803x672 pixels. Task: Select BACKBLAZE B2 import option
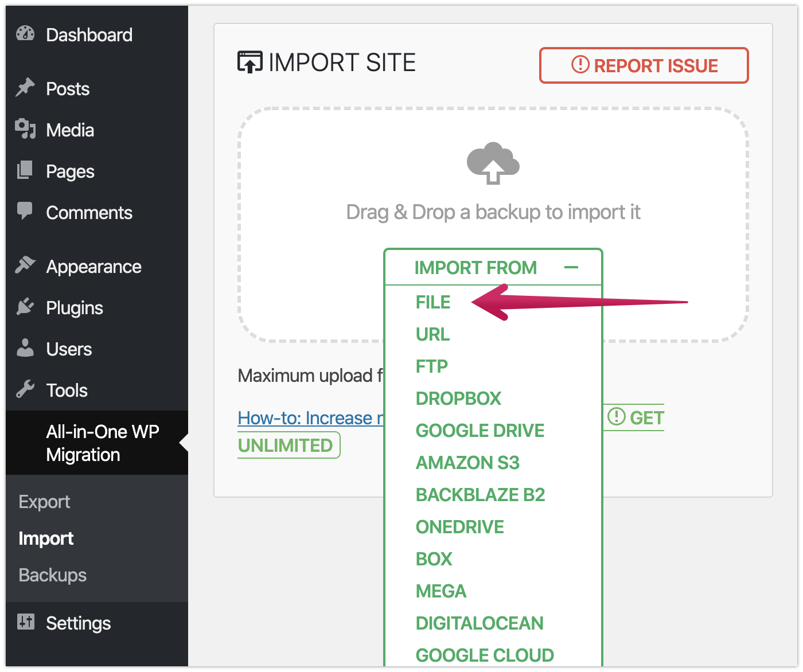pyautogui.click(x=480, y=495)
